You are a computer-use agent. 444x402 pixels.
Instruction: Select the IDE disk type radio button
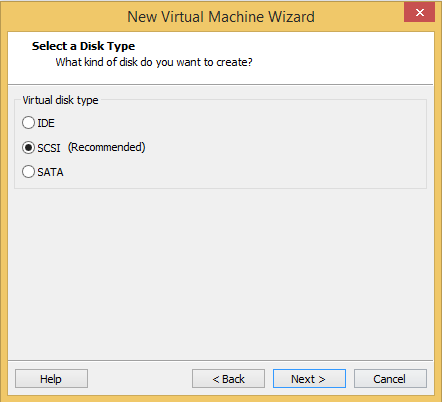point(28,123)
